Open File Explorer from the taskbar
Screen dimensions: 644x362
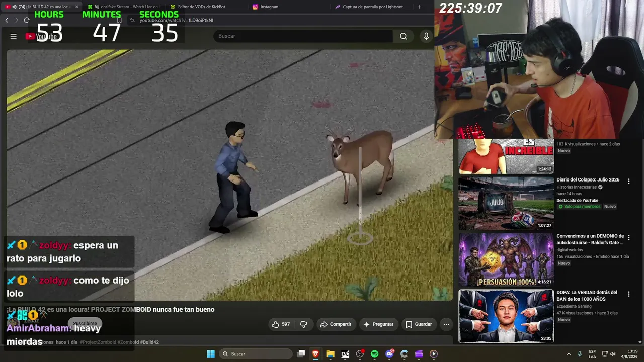(330, 354)
